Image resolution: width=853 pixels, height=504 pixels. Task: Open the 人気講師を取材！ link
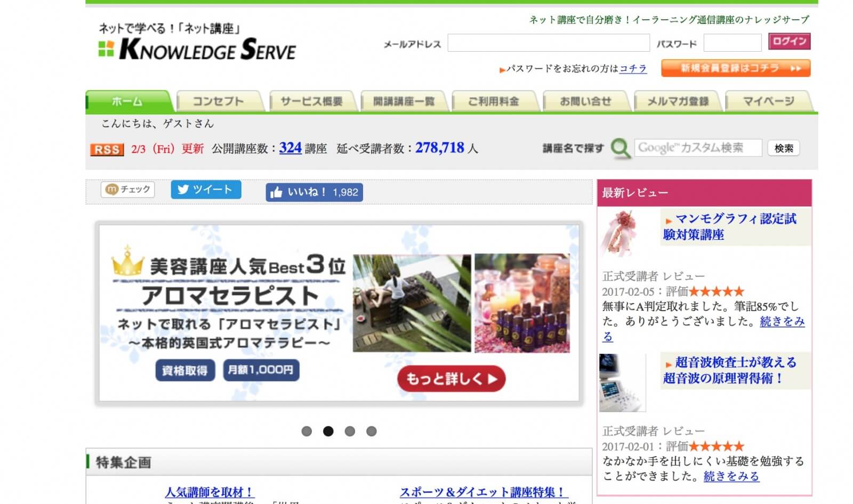pyautogui.click(x=210, y=492)
